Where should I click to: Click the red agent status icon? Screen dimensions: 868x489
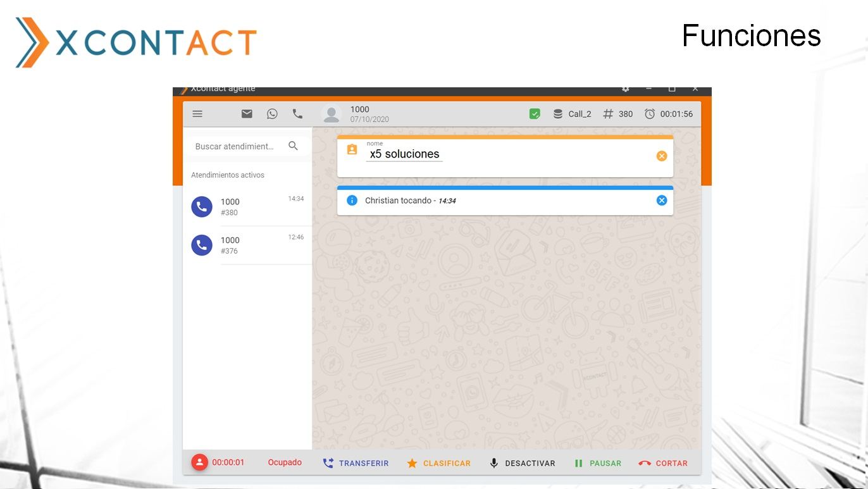pyautogui.click(x=199, y=462)
